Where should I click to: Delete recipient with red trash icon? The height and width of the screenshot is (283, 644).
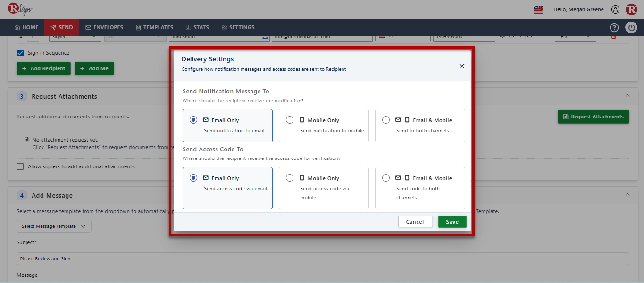614,36
